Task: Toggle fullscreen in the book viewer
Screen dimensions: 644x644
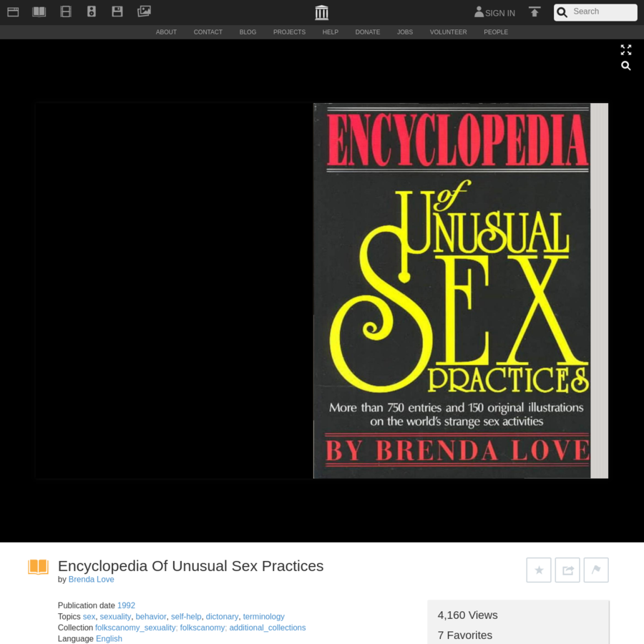Action: pyautogui.click(x=626, y=50)
